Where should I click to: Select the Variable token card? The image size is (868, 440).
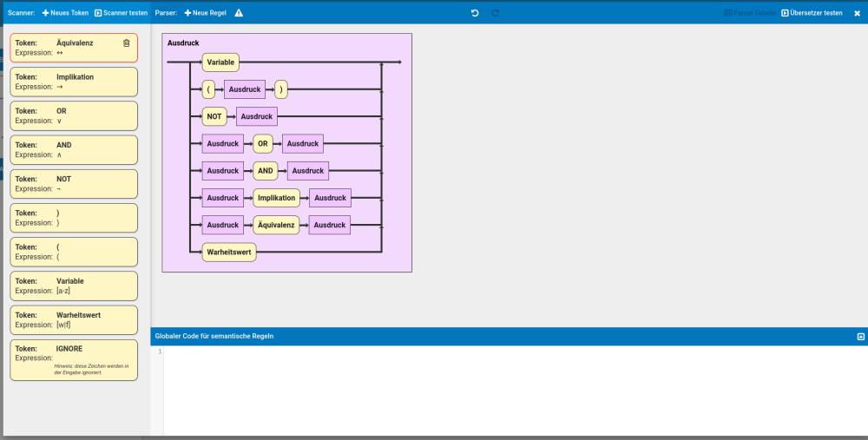pos(74,286)
